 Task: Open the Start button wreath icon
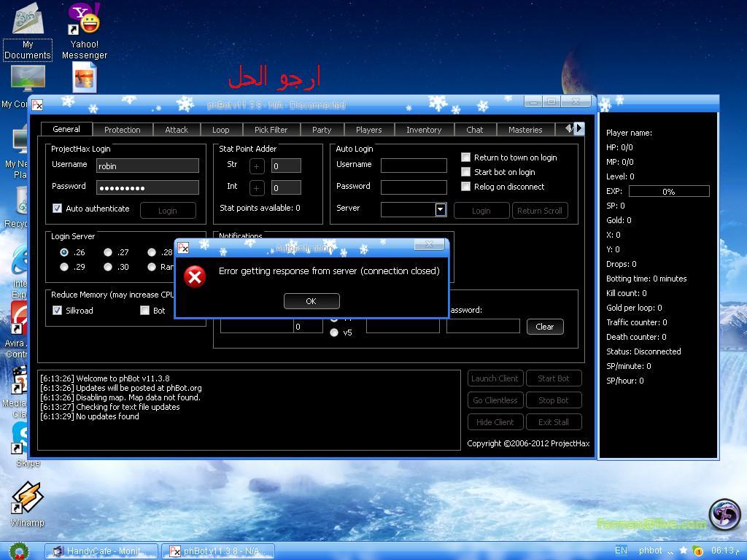[x=18, y=551]
